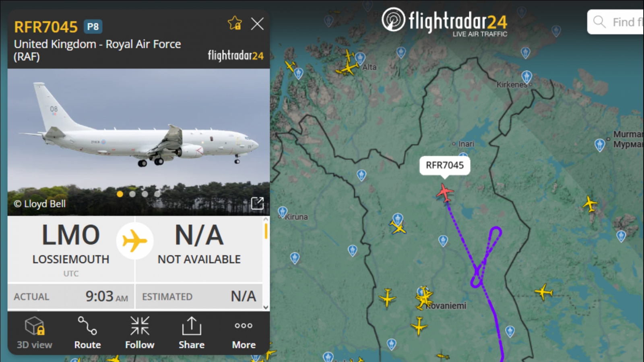Image resolution: width=644 pixels, height=362 pixels.
Task: Switch to the second photo dot
Action: pos(132,194)
